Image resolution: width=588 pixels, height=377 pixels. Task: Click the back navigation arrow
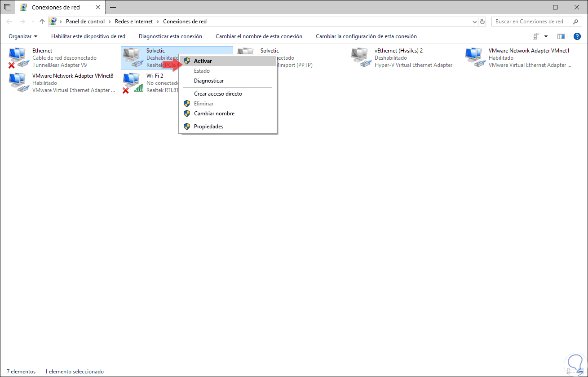pos(9,21)
